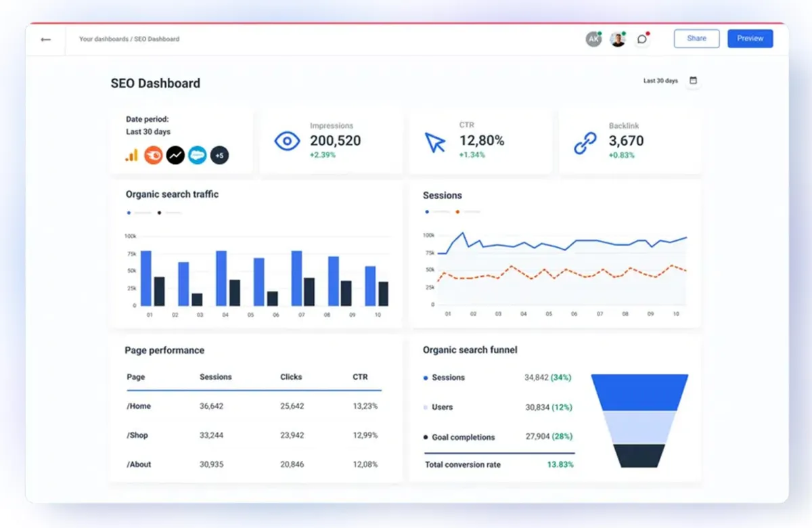Click the Impressions eye icon
The width and height of the screenshot is (812, 528).
click(x=287, y=141)
